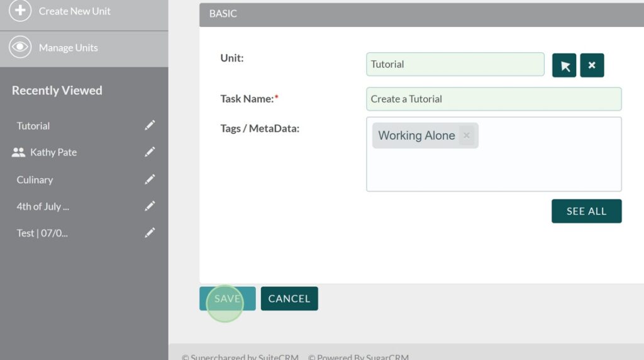Open Unit selector with arrow icon

tap(564, 65)
